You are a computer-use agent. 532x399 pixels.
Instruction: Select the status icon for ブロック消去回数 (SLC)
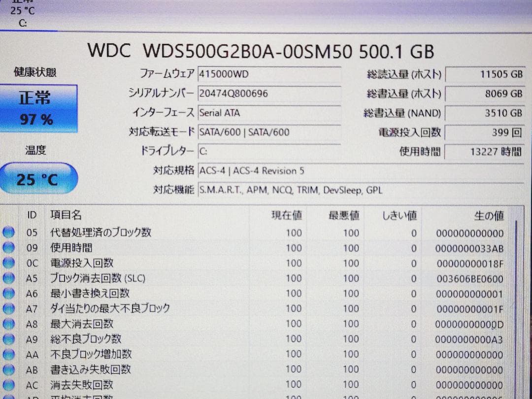pyautogui.click(x=9, y=278)
